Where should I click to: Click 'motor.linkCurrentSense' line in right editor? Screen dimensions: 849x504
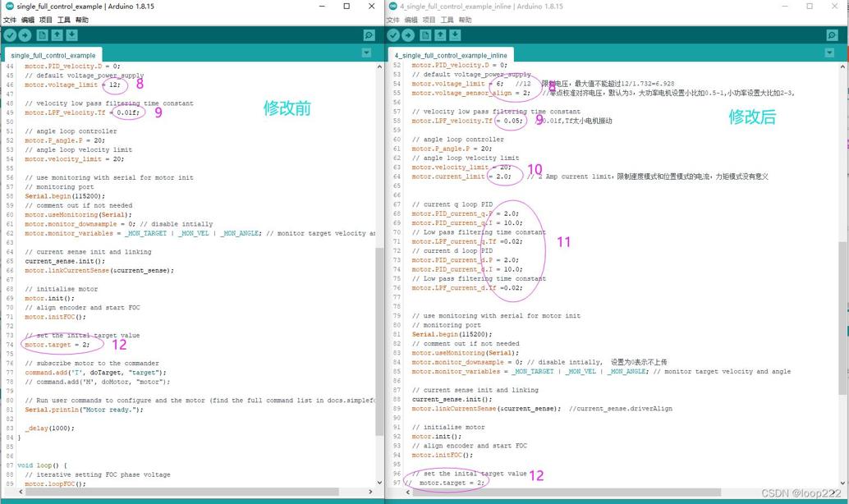(x=486, y=408)
